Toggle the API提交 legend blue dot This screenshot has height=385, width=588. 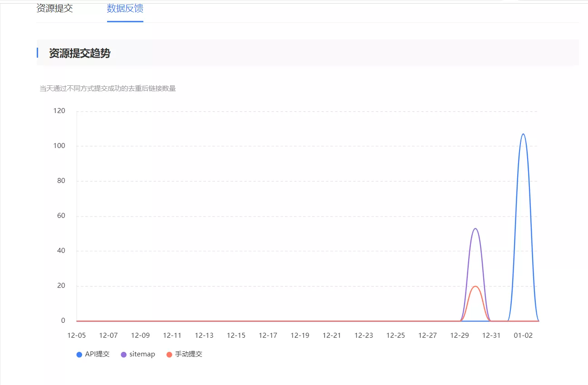tap(79, 355)
